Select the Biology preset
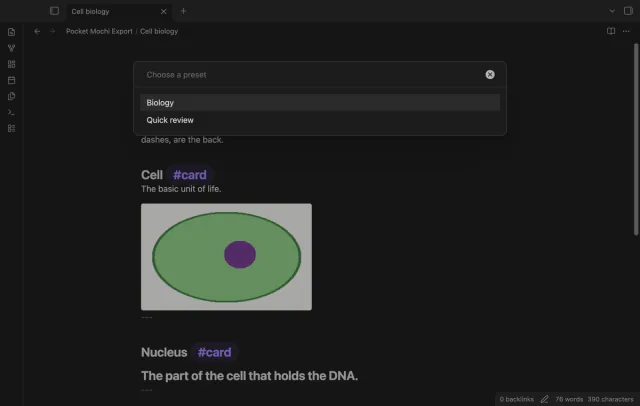 [320, 102]
